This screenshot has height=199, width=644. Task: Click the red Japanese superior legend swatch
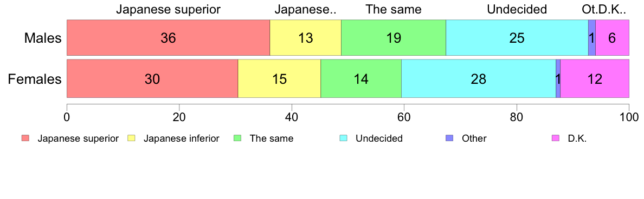pos(25,138)
